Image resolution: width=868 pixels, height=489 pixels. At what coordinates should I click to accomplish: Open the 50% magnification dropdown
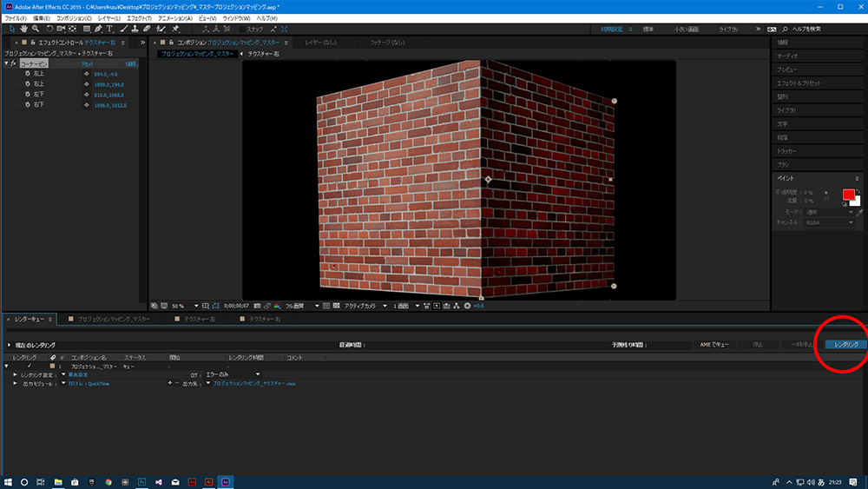pos(181,306)
